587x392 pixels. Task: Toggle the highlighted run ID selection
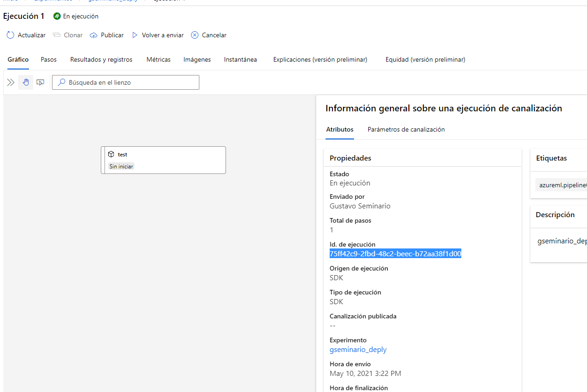[x=395, y=254]
